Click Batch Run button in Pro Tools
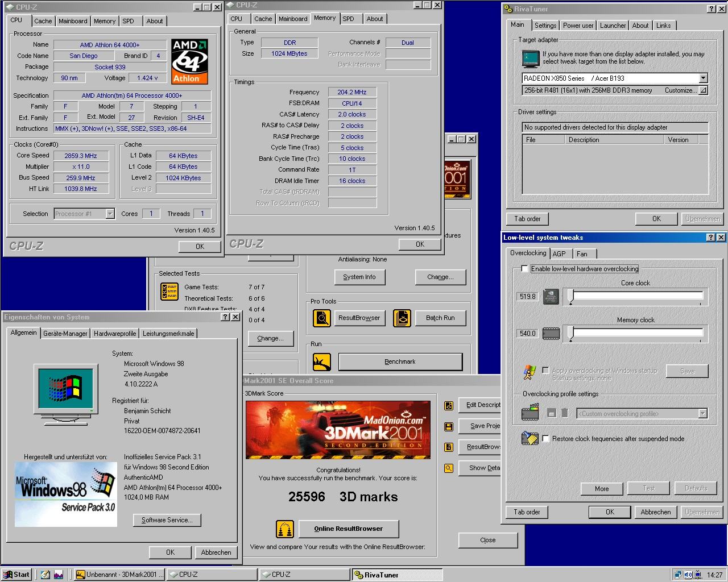This screenshot has height=582, width=728. [440, 318]
